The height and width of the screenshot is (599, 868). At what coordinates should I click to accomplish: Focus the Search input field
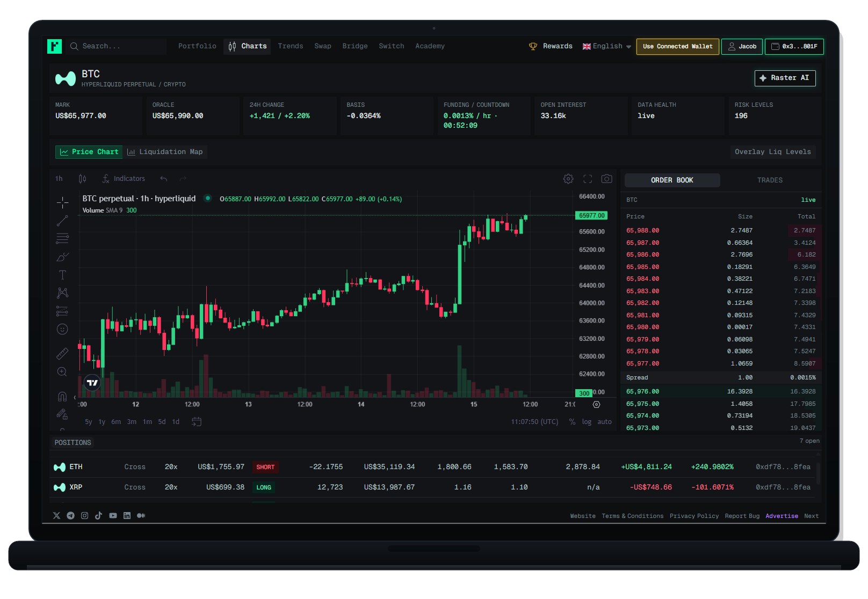tap(117, 46)
